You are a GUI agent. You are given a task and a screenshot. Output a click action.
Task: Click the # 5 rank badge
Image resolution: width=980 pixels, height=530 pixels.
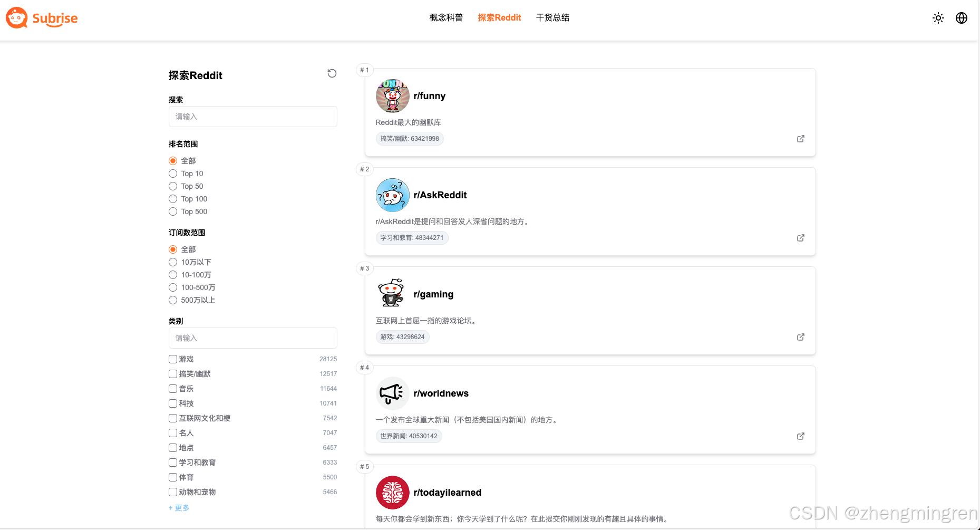(x=364, y=467)
